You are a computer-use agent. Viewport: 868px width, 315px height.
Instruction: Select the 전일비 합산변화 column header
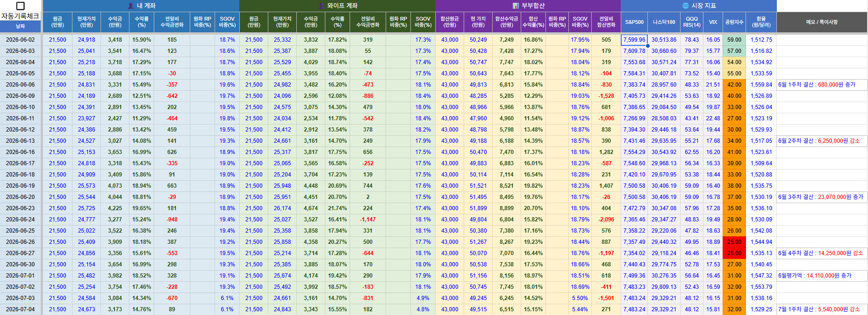[x=606, y=22]
